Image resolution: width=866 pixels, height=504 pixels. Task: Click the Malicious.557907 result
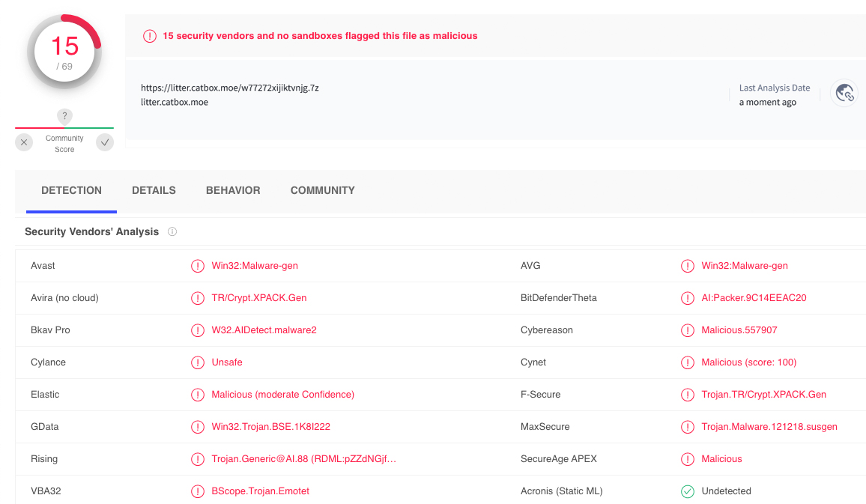pyautogui.click(x=739, y=330)
